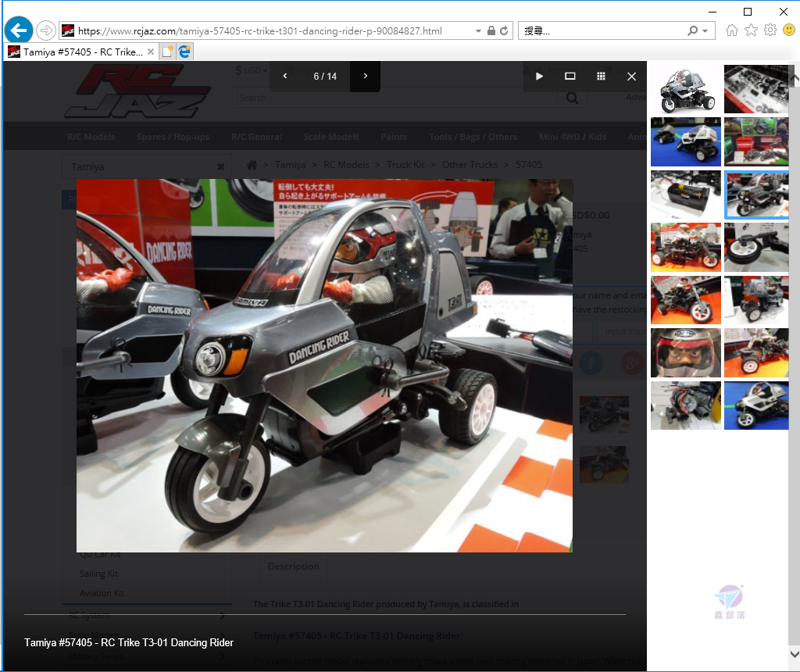Select the helmeted rider face thumbnail
The image size is (800, 672).
[x=686, y=352]
